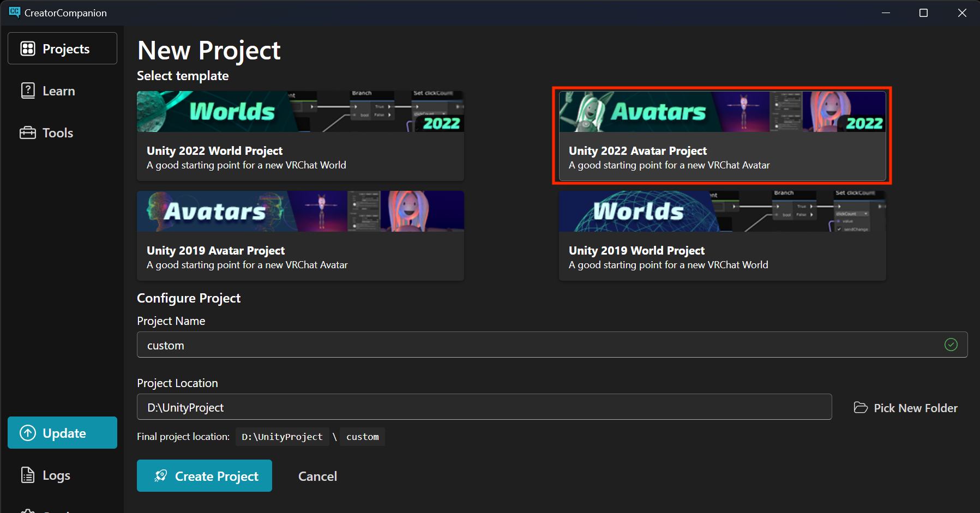Click the Learn question-mark icon
Viewport: 980px width, 513px height.
[x=28, y=90]
